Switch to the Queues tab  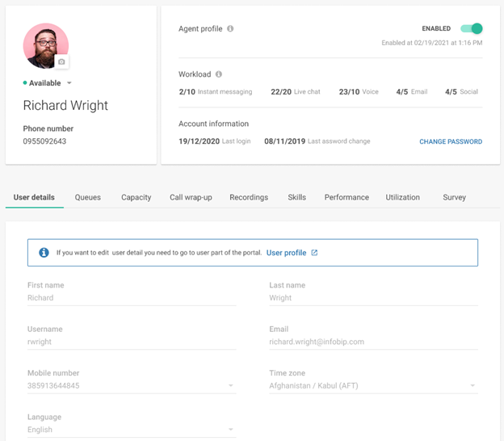88,197
